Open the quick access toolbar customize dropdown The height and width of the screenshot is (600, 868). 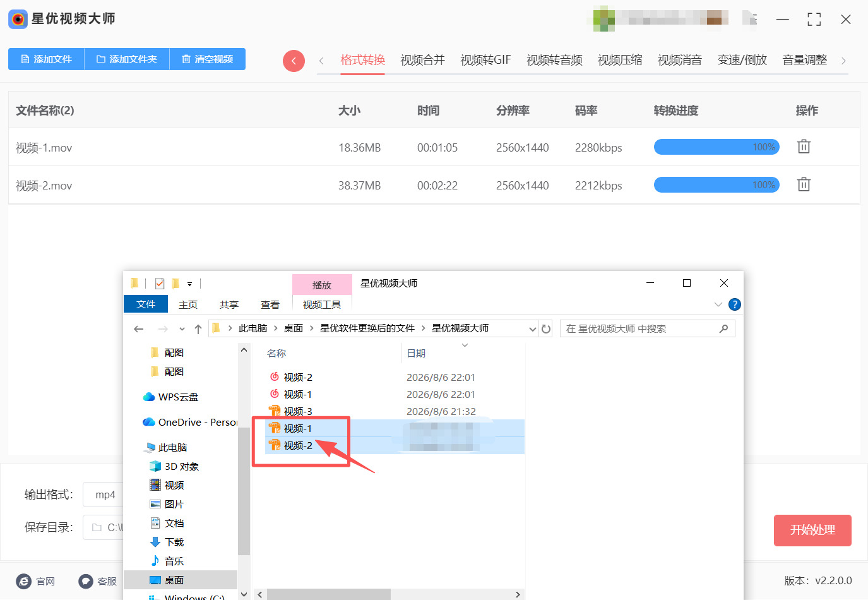(189, 284)
